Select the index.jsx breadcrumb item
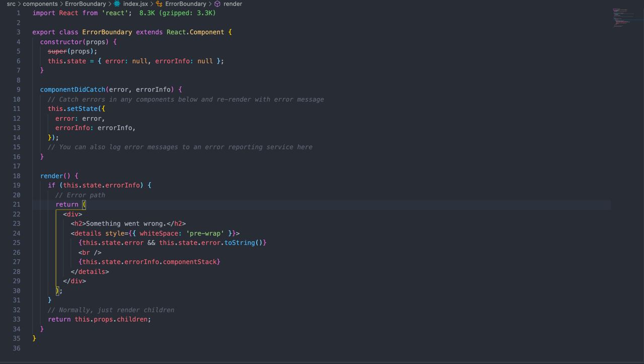Viewport: 644px width, 364px height. pyautogui.click(x=135, y=4)
